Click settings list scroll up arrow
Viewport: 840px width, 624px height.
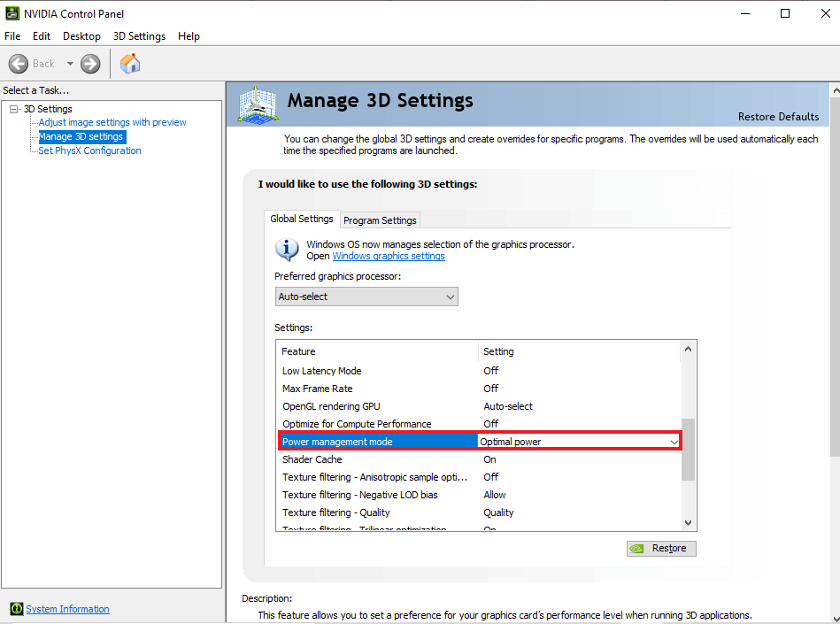point(689,350)
